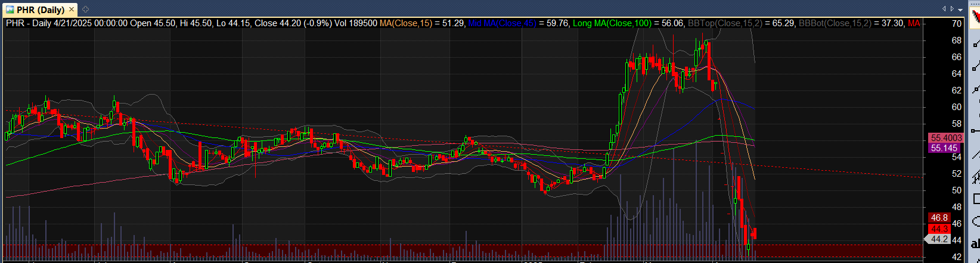Click the blue Mid MA(Close,45) label
Image resolution: width=980 pixels, height=263 pixels.
pos(501,23)
